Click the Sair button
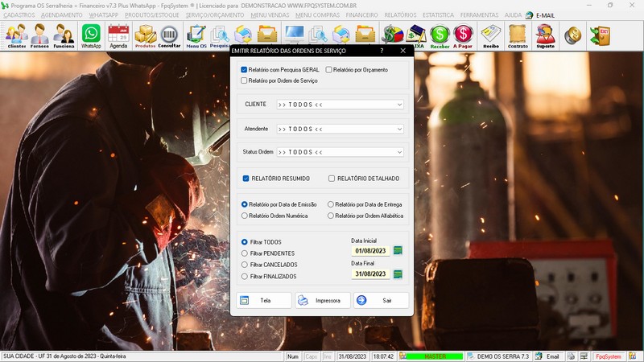The image size is (644, 362). [381, 300]
